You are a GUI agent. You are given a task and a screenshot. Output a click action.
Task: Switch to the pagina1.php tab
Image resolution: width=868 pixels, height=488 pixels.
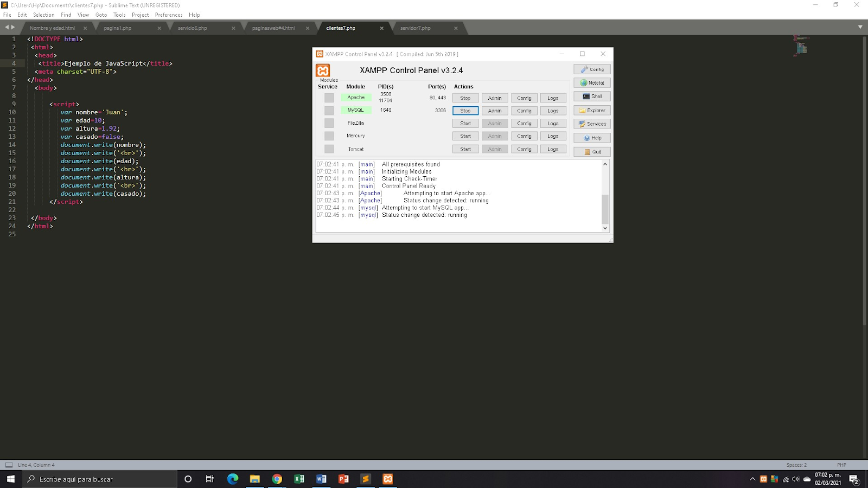(118, 28)
